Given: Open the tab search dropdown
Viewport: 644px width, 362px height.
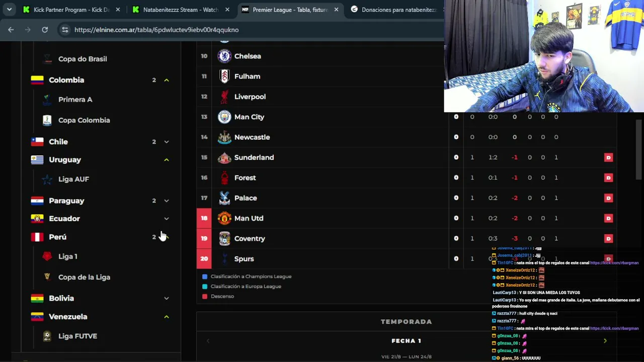Looking at the screenshot, I should (9, 10).
